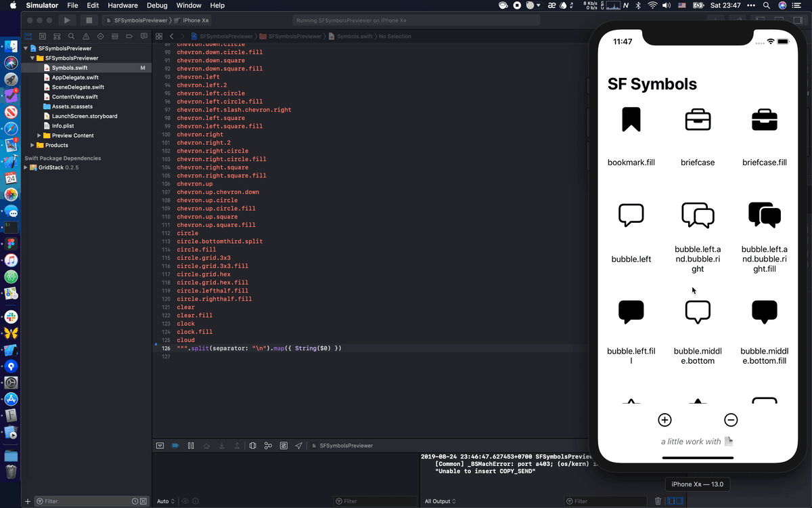This screenshot has height=508, width=812.
Task: Stop the running app with the stop button
Action: click(89, 20)
